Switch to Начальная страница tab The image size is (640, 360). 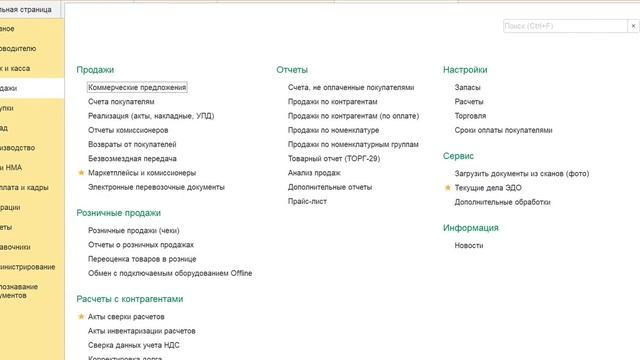(29, 9)
